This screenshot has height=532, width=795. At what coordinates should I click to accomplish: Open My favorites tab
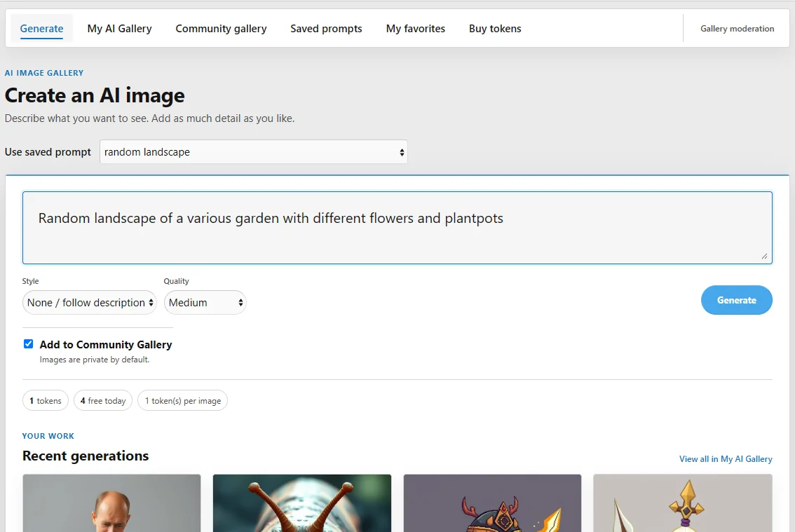(x=415, y=29)
